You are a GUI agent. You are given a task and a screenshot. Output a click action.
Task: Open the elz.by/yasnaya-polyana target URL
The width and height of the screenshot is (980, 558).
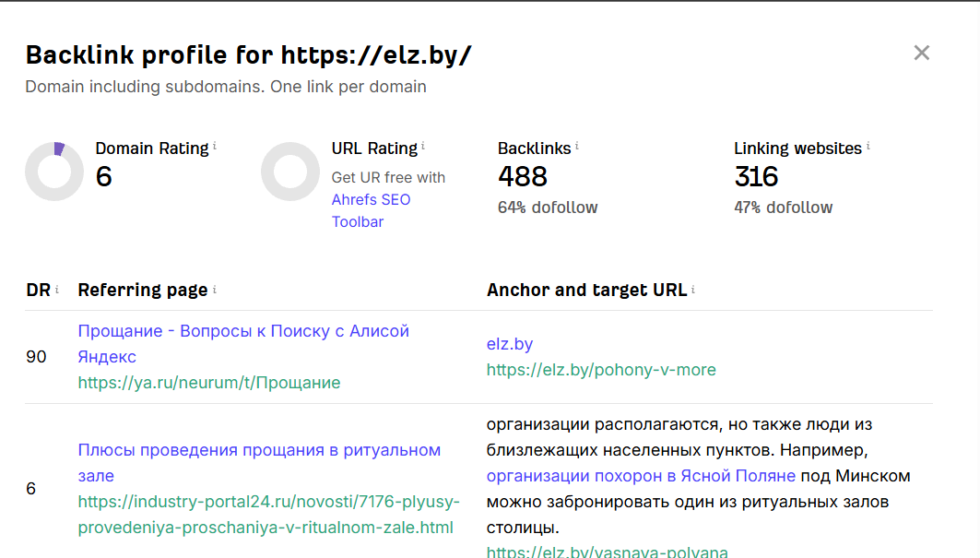pos(607,552)
